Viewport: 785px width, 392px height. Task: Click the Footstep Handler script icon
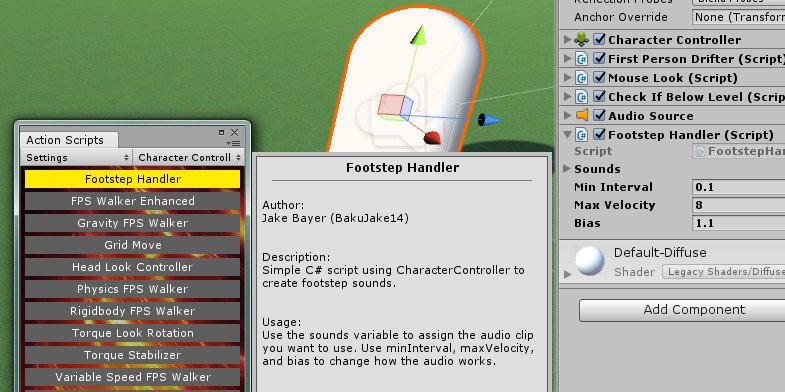pos(581,135)
